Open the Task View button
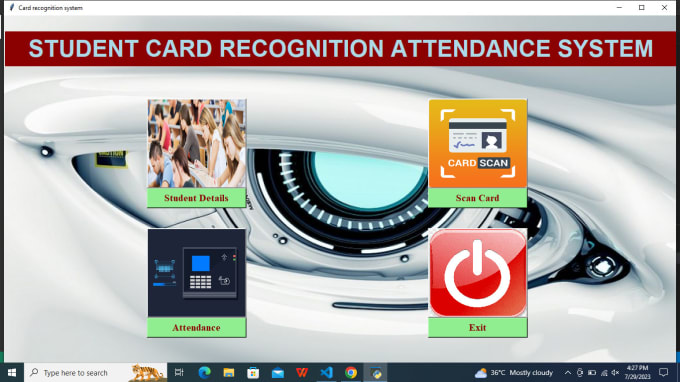Viewport: 680px width, 382px height. click(179, 372)
